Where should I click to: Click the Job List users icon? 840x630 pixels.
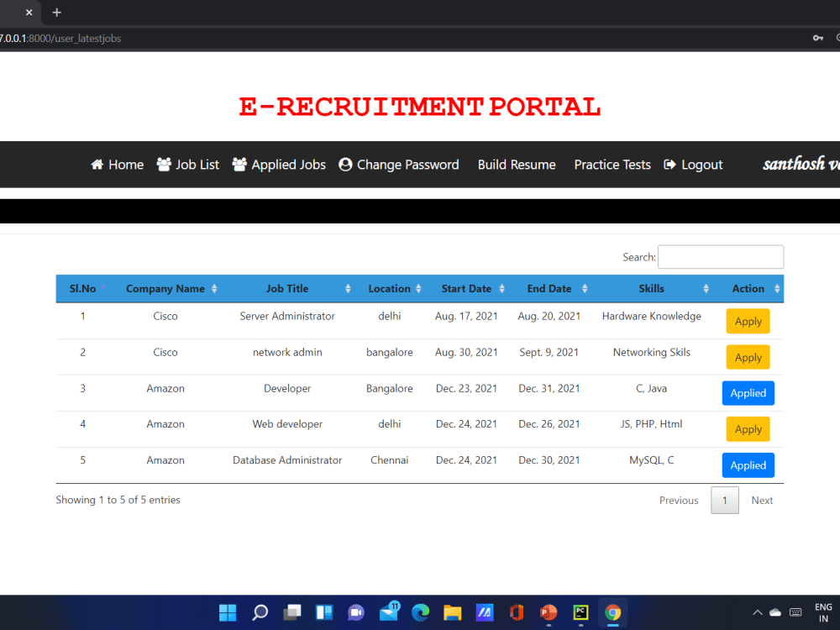(164, 164)
